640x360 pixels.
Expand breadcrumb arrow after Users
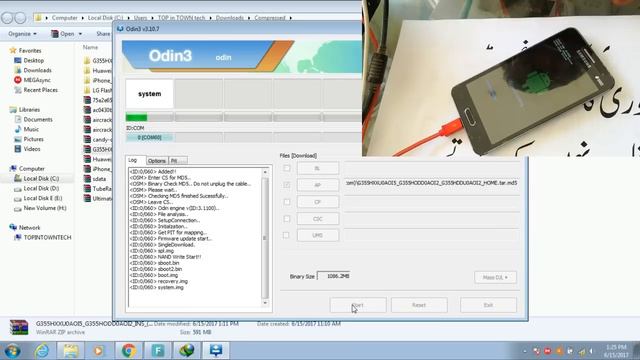pos(152,18)
